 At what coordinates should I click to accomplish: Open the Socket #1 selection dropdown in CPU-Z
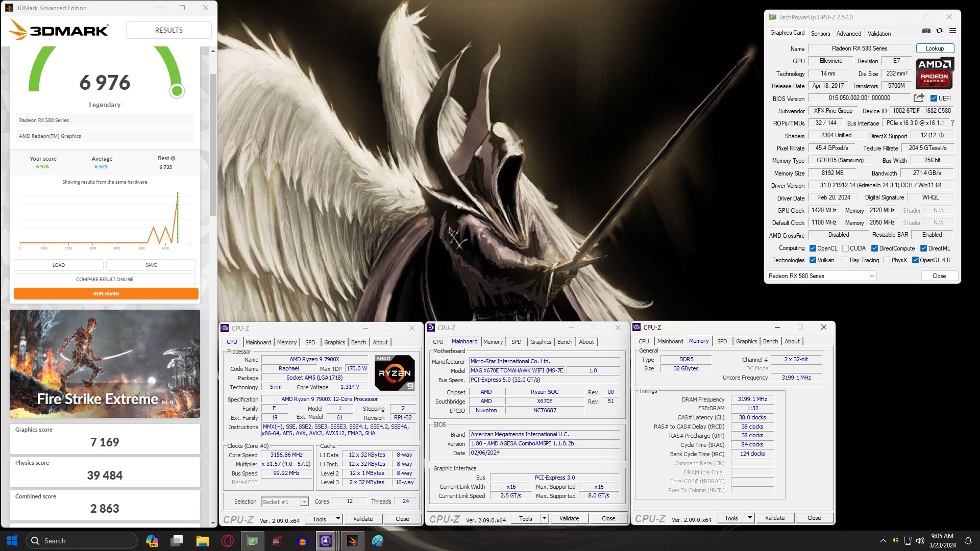(x=285, y=502)
